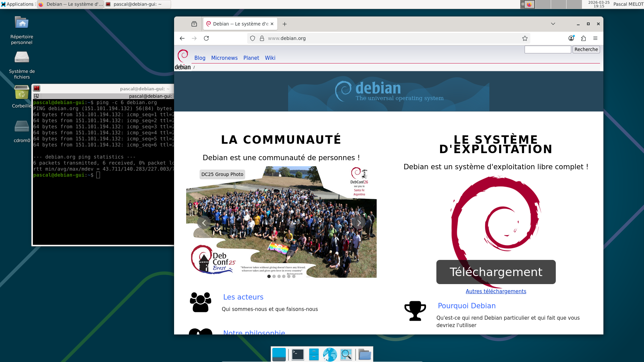644x362 pixels.
Task: Open the Firefox account icon
Action: point(571,38)
